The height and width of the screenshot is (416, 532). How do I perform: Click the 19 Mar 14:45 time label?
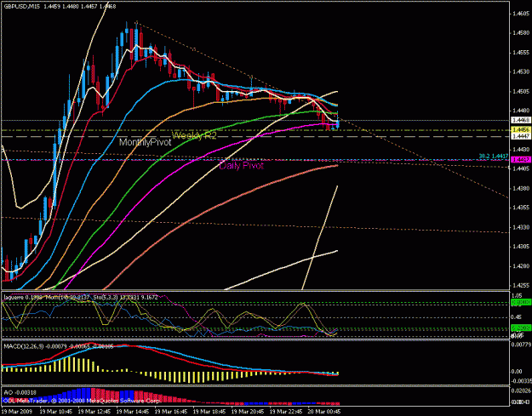click(132, 411)
